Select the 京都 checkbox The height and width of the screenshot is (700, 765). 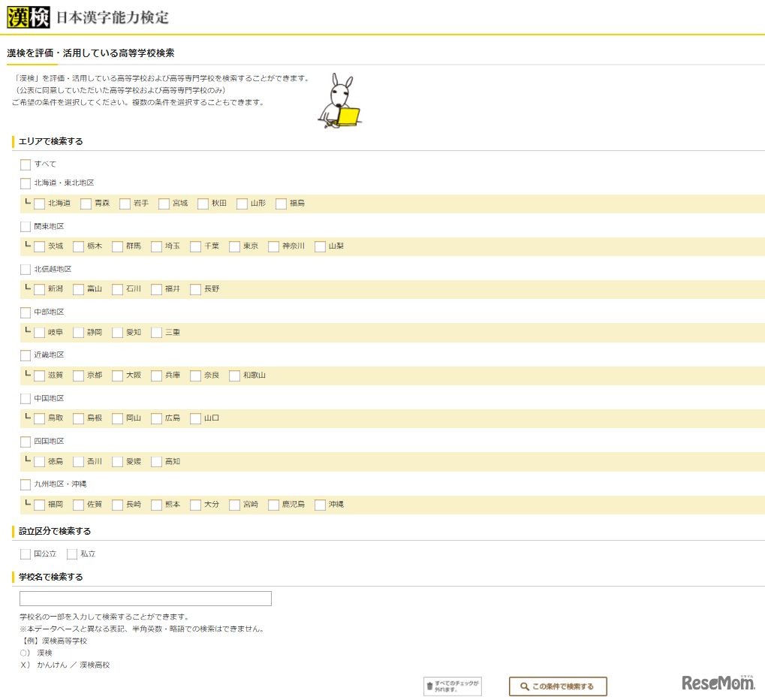(79, 376)
